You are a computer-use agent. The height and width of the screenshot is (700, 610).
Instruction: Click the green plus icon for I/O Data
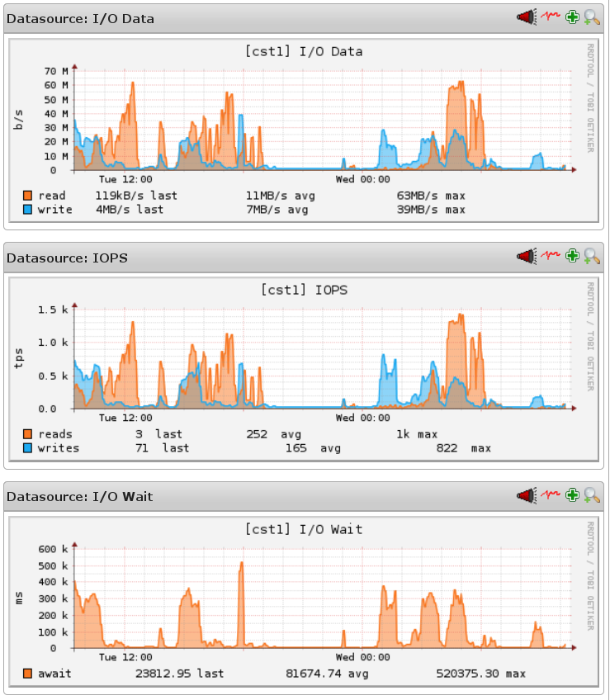572,17
